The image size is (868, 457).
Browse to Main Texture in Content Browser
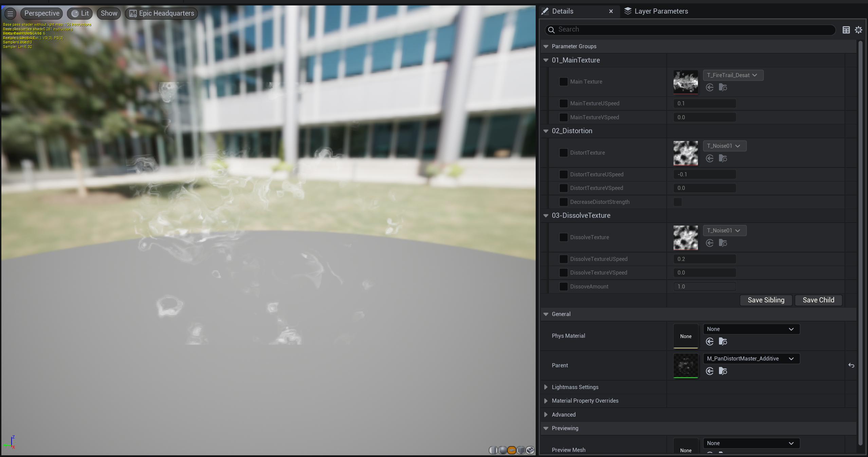coord(723,88)
